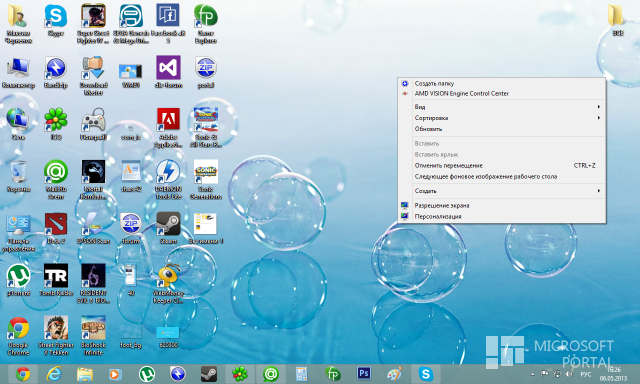The image size is (640, 384).
Task: Select the Resident Evil 6 desktop shortcut
Action: coord(93,284)
